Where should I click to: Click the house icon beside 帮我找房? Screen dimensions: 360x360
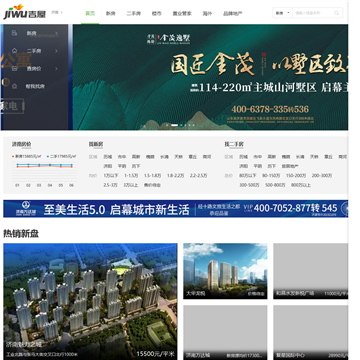click(14, 86)
